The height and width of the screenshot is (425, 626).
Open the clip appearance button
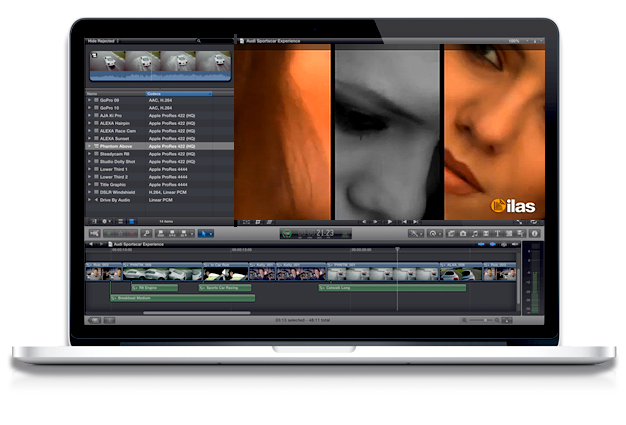[x=507, y=320]
